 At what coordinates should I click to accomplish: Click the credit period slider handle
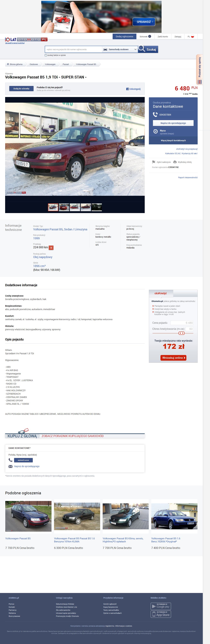click(181, 333)
